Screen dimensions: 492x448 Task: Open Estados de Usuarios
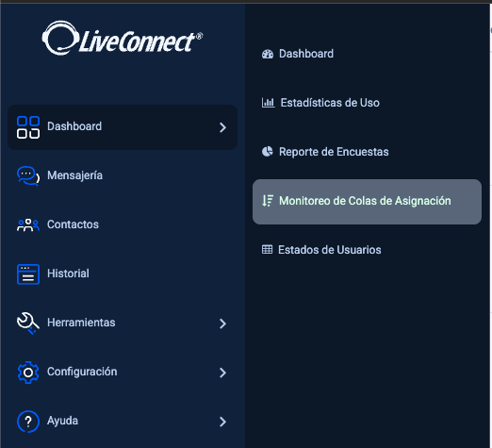pos(330,250)
